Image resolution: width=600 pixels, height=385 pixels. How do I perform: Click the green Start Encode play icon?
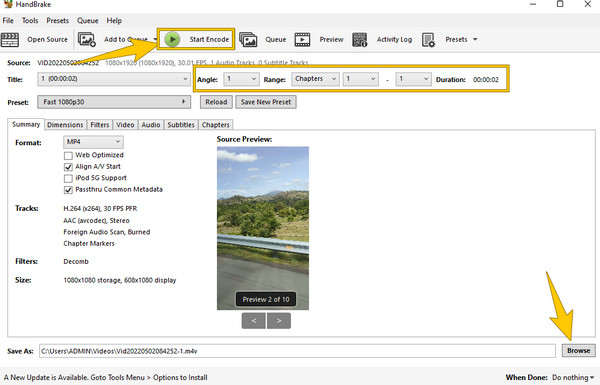pyautogui.click(x=173, y=39)
